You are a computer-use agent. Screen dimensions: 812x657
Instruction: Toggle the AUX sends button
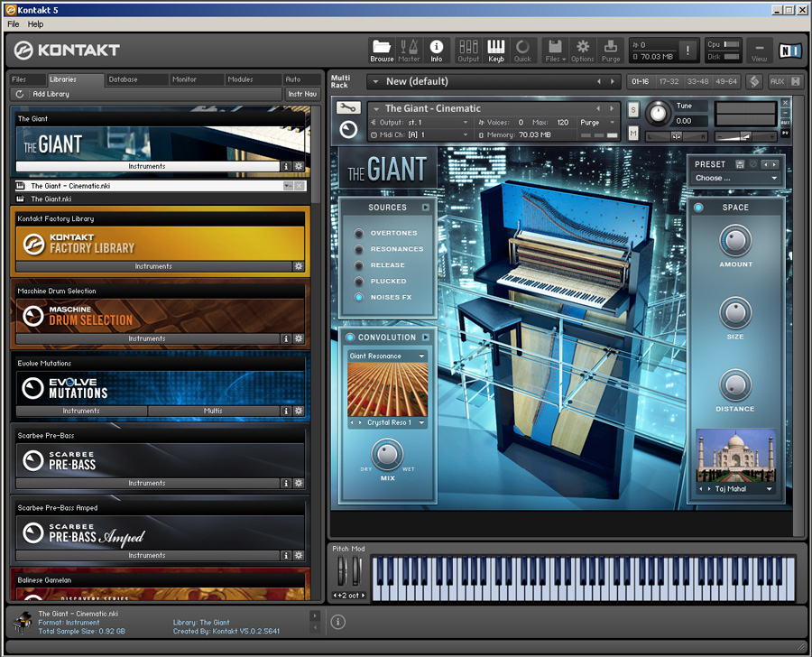click(x=777, y=81)
